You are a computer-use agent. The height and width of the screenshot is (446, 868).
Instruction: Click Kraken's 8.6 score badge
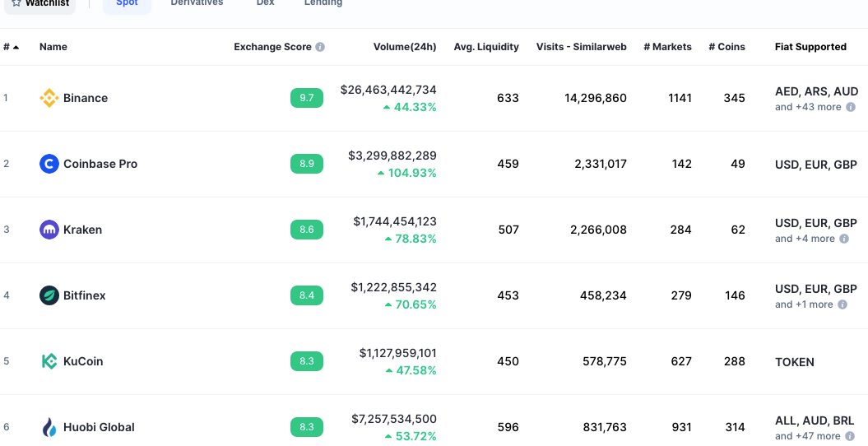point(307,230)
